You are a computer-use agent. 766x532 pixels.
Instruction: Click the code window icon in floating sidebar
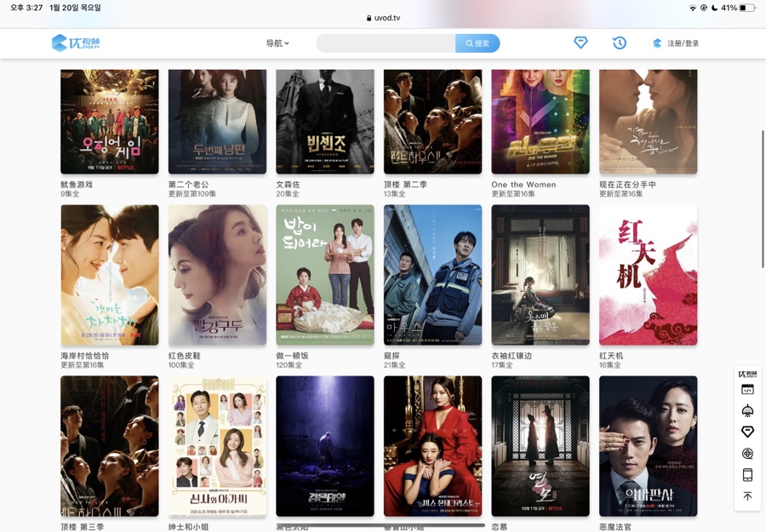747,389
